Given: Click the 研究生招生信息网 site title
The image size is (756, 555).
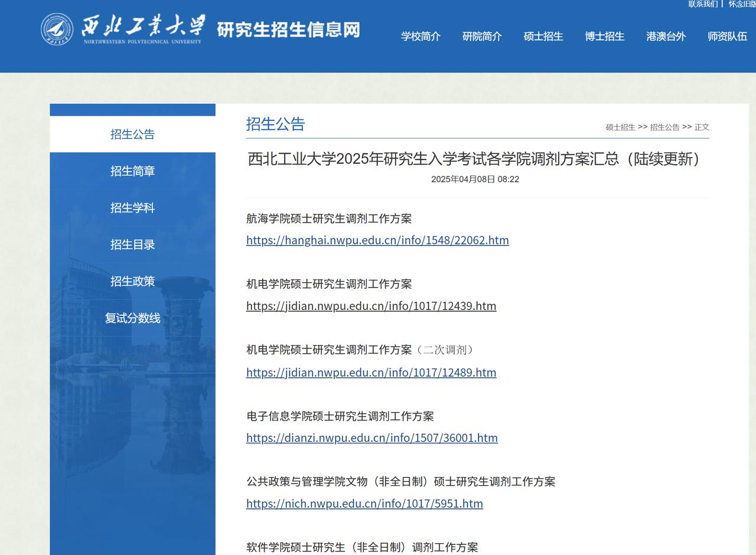Looking at the screenshot, I should tap(288, 30).
